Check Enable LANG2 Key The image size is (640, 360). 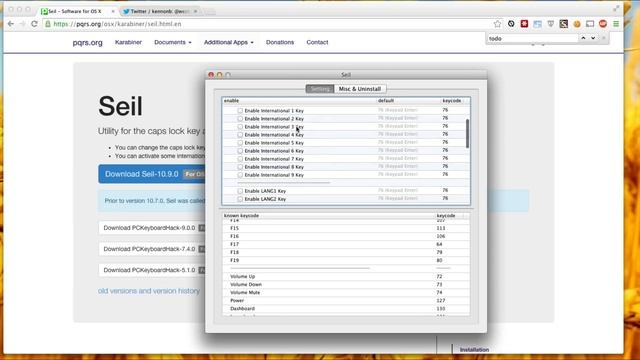point(240,199)
